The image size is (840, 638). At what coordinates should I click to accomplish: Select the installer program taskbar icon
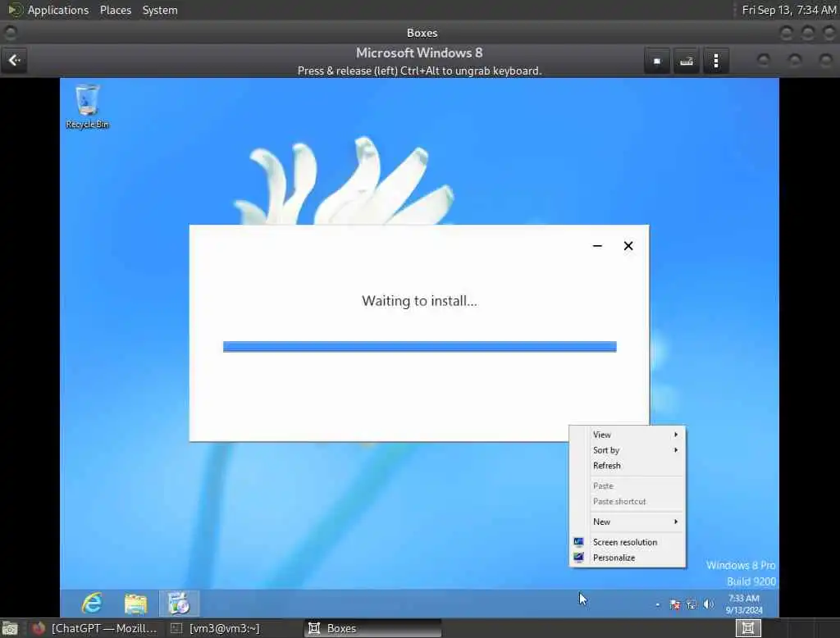pos(179,604)
